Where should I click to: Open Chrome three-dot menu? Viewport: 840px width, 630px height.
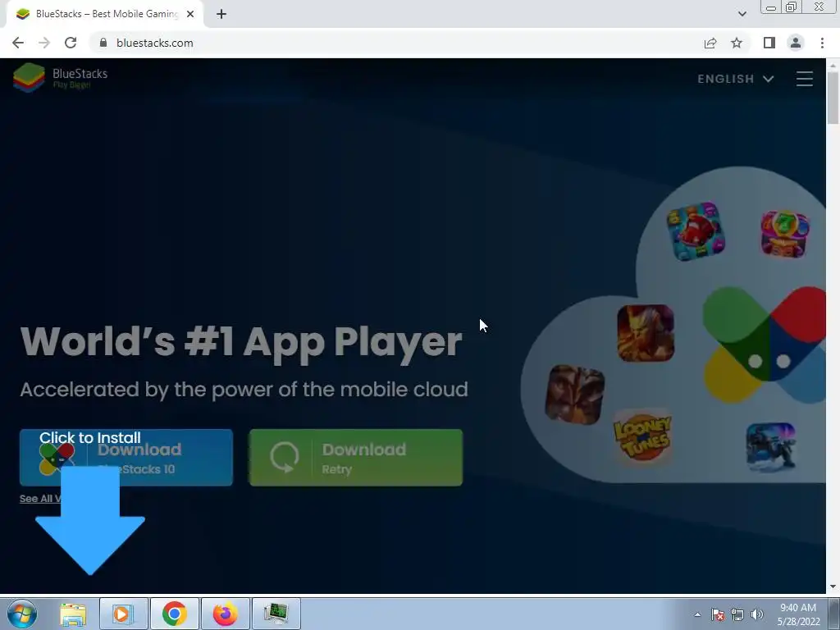click(822, 43)
